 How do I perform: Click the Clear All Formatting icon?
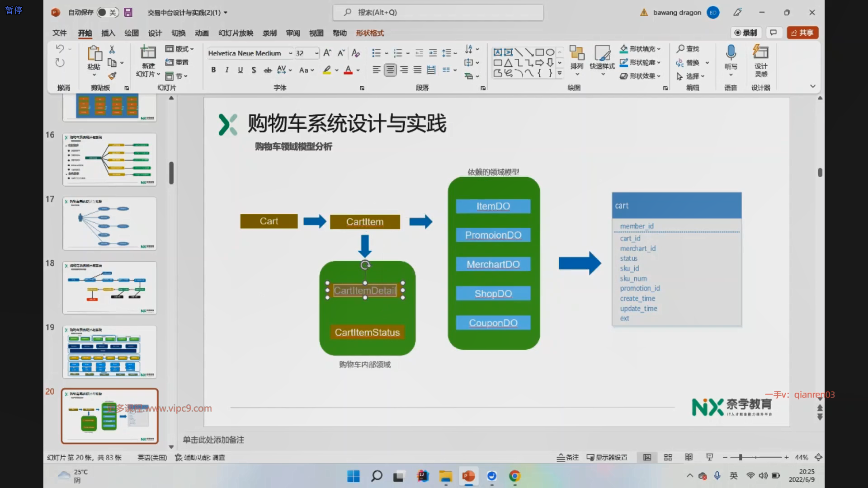click(x=356, y=53)
